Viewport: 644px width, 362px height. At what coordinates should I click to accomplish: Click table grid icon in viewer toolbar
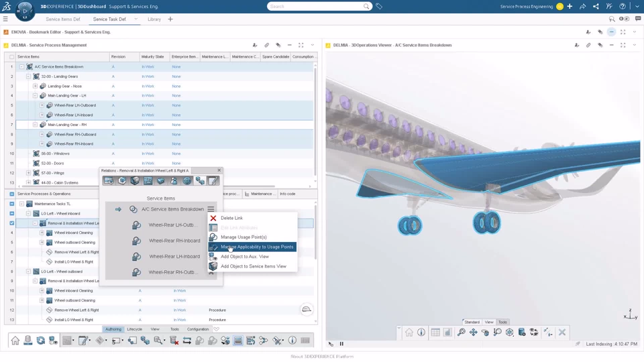(436, 333)
